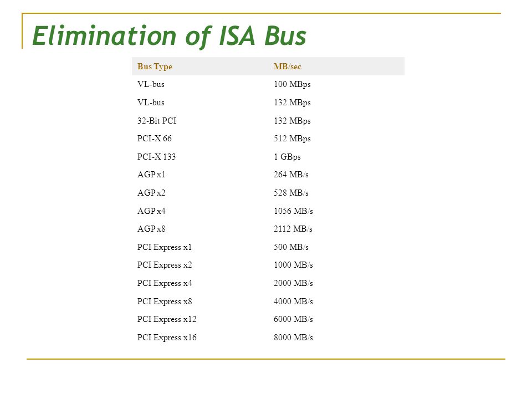The height and width of the screenshot is (399, 532).
Task: Select the 'PCI-X 66' bus entry
Action: (155, 139)
